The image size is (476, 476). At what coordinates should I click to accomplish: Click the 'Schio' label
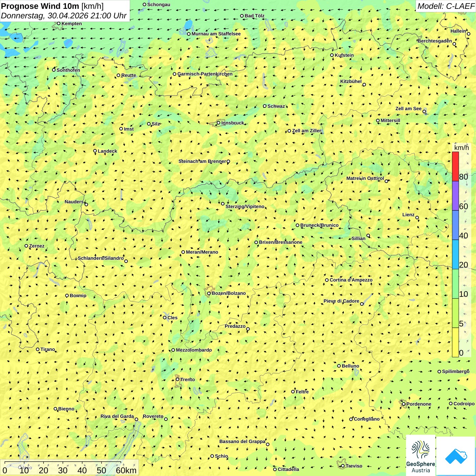click(x=221, y=456)
